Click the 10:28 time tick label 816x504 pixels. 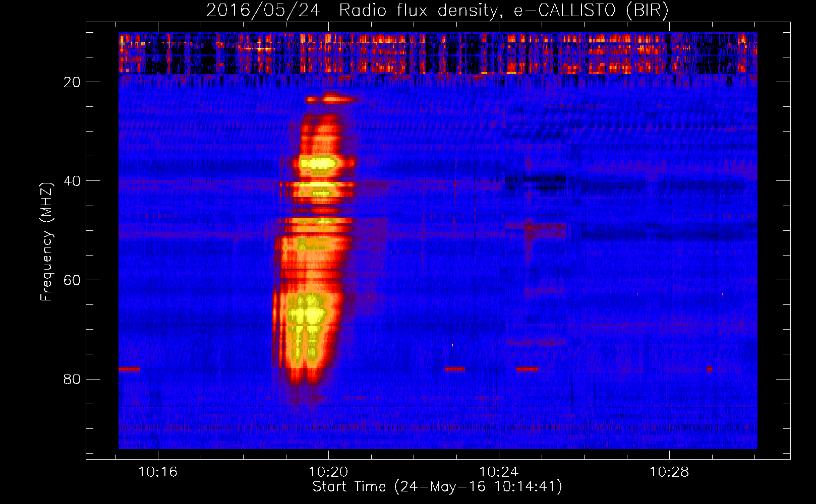(x=669, y=472)
